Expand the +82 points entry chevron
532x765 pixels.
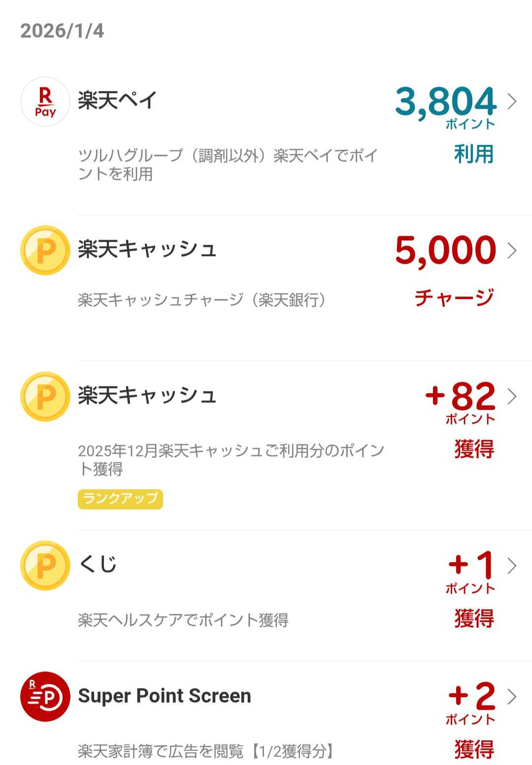coord(512,397)
